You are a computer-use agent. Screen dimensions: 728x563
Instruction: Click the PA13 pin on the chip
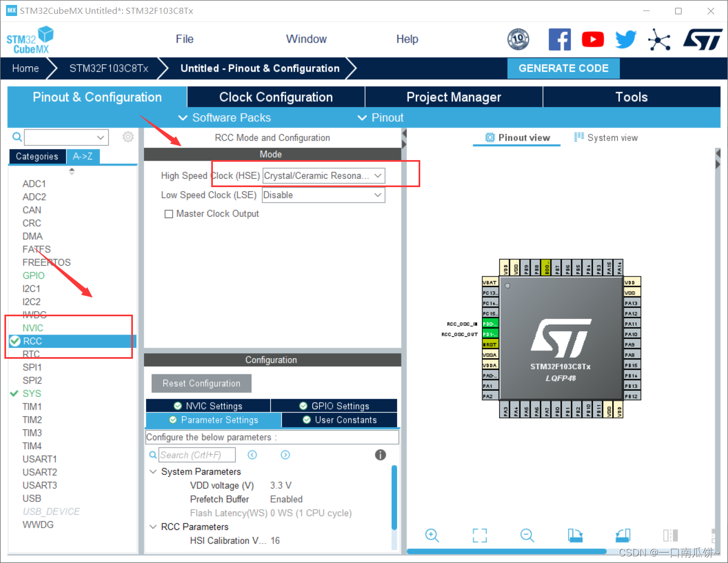tap(632, 303)
